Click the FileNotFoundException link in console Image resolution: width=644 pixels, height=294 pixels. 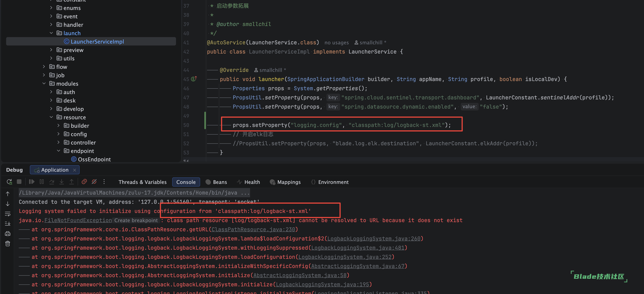(78, 220)
